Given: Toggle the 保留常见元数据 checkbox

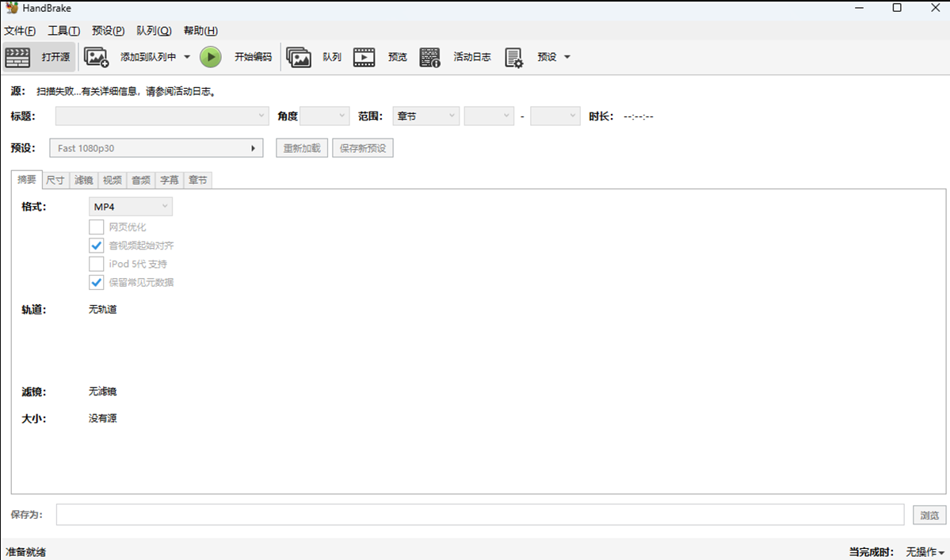Looking at the screenshot, I should pos(97,283).
